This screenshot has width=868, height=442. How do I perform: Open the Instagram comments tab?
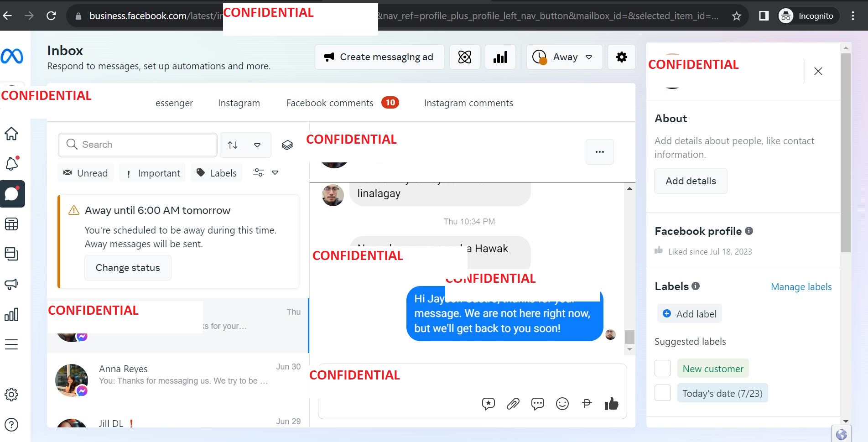coord(468,103)
